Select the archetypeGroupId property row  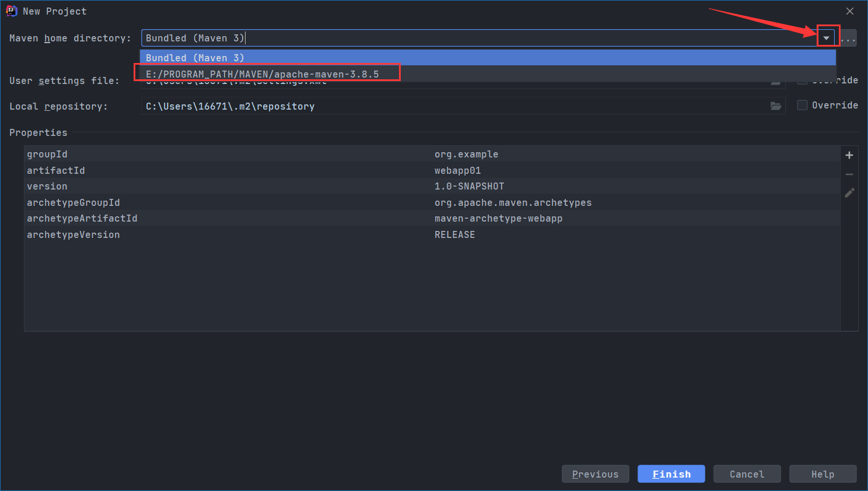(432, 202)
